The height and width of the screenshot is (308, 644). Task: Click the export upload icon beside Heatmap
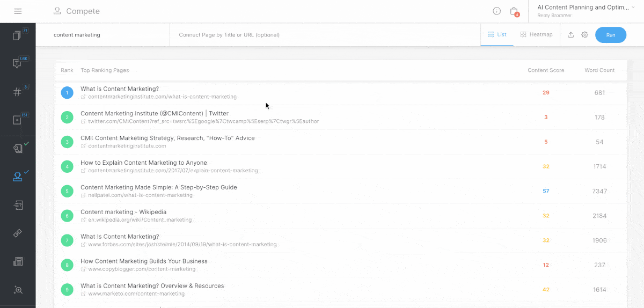point(571,35)
